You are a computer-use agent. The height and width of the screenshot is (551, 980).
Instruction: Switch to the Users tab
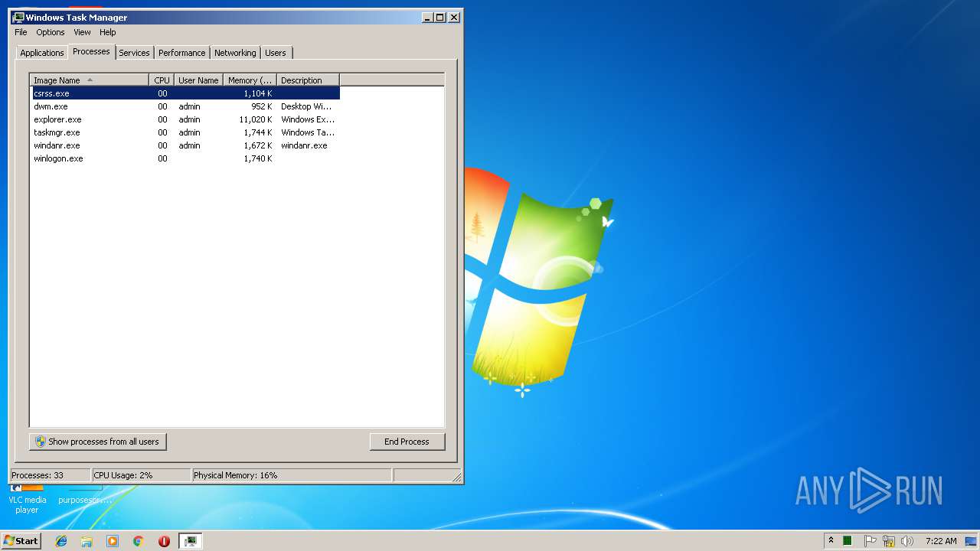(x=276, y=53)
